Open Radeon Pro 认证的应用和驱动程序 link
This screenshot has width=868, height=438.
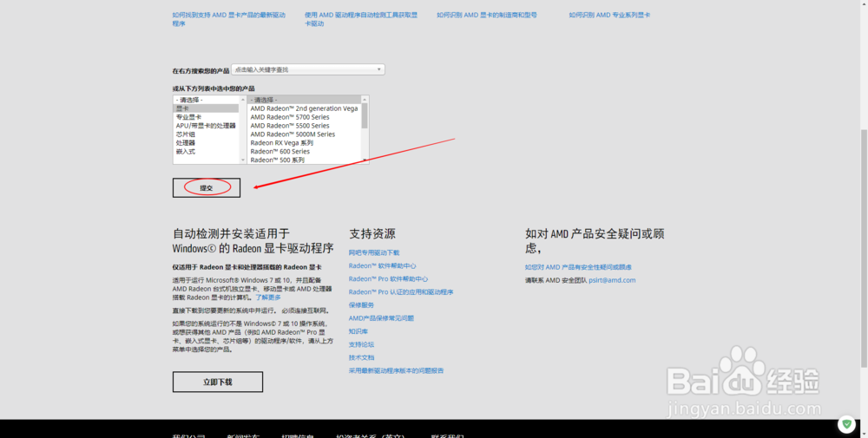(401, 292)
